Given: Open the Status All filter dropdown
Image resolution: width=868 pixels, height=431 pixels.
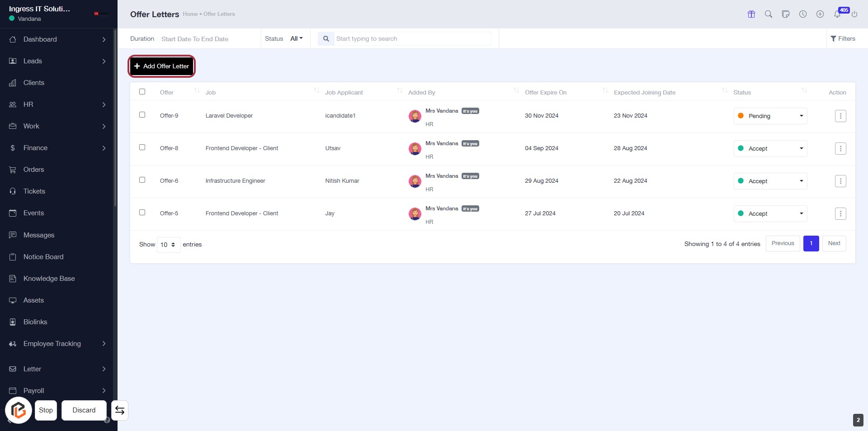Looking at the screenshot, I should pos(296,39).
